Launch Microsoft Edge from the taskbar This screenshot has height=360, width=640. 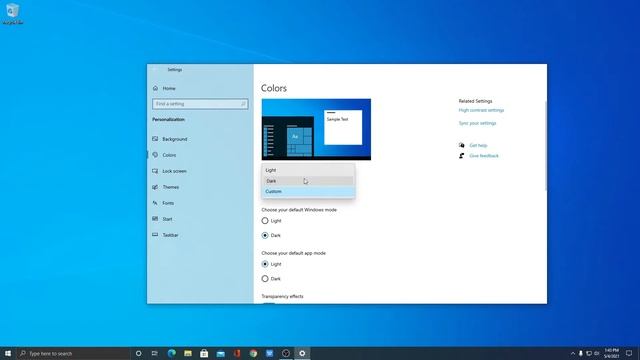(x=171, y=353)
